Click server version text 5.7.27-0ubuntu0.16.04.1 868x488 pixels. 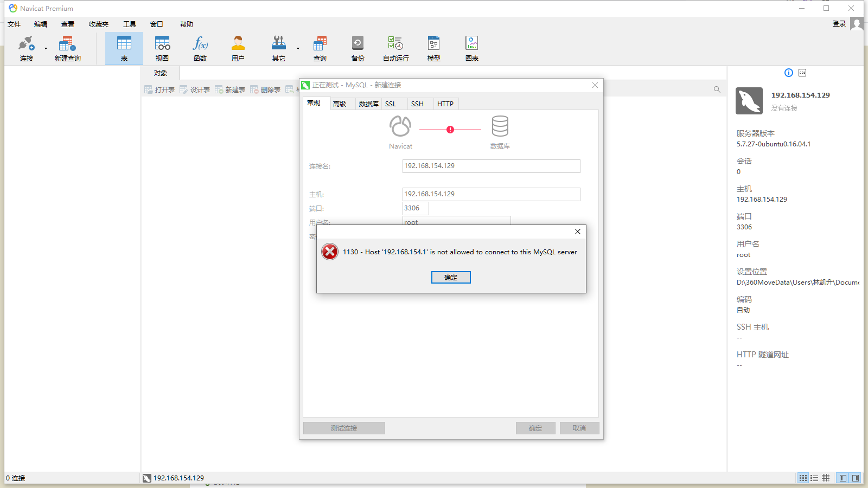coord(774,144)
